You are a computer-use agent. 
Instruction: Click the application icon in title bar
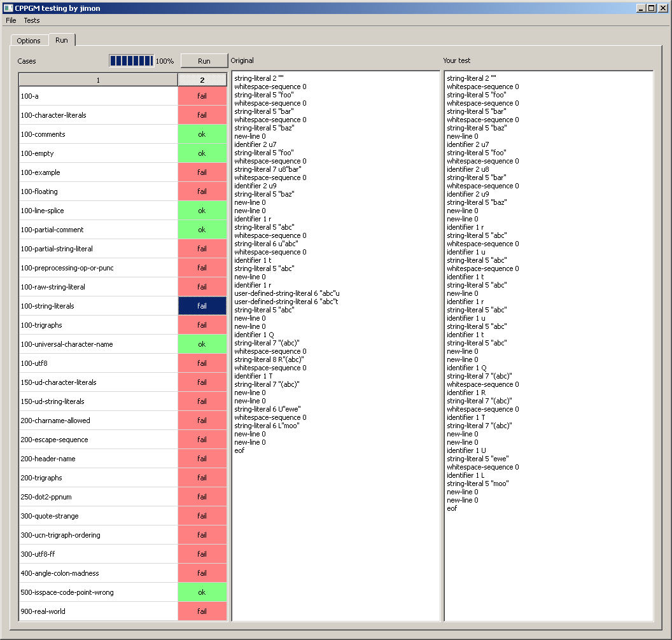[x=8, y=8]
